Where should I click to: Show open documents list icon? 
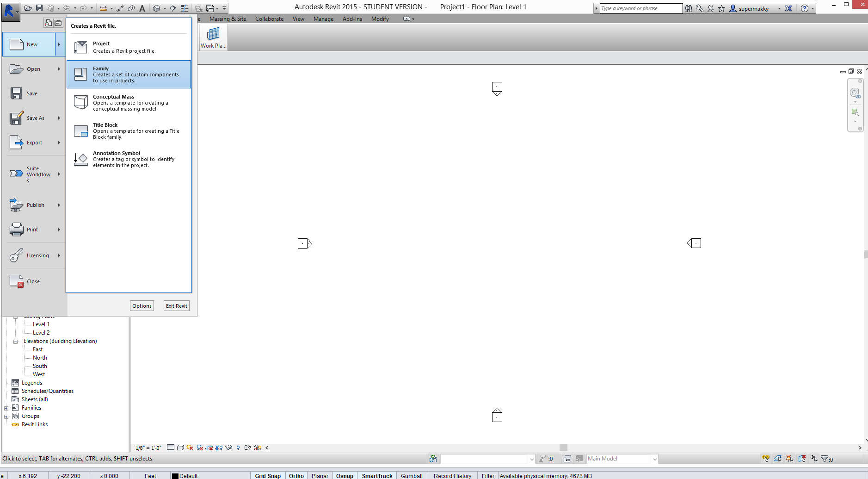tap(58, 23)
